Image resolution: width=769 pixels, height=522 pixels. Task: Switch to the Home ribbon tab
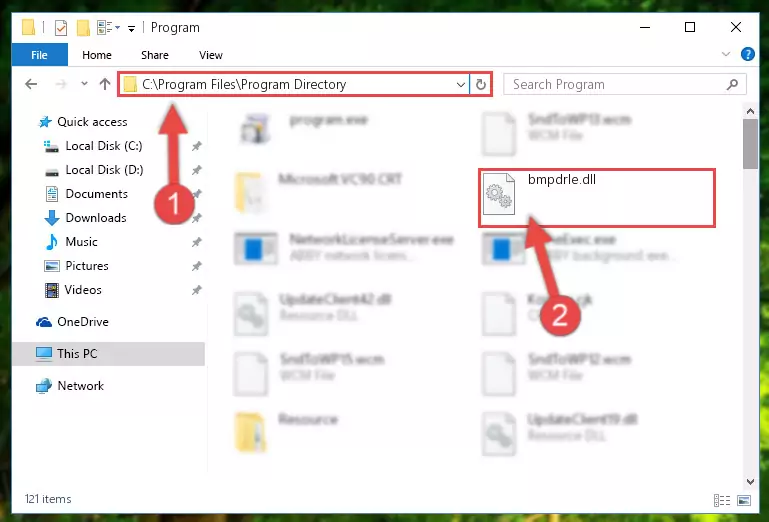click(x=97, y=55)
